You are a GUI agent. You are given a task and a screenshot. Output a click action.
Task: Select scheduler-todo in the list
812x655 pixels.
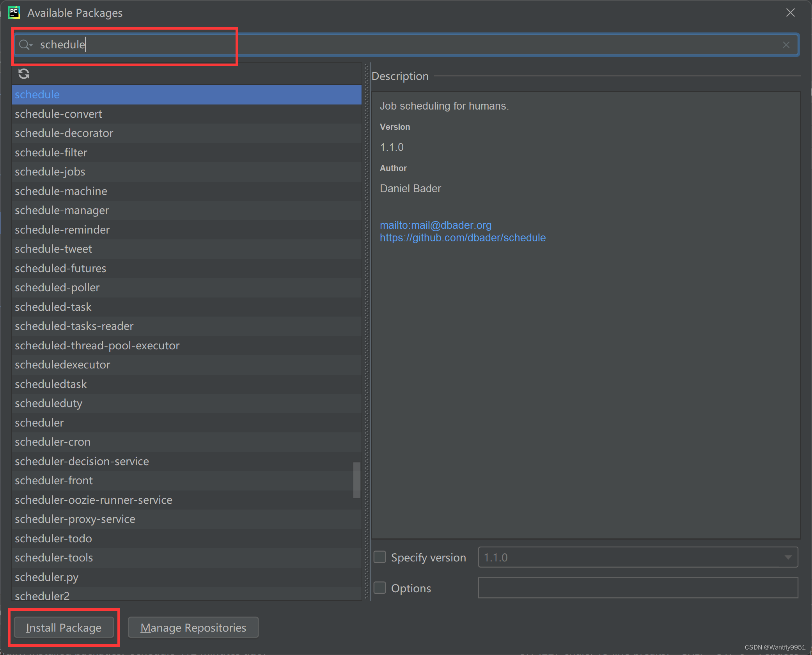[187, 538]
